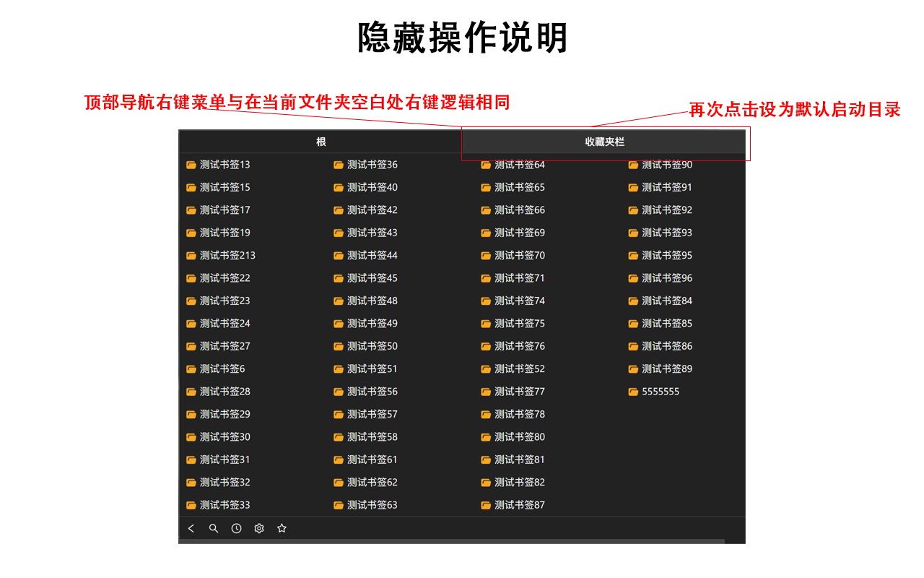
Task: Select the 收藏夹栏 tab
Action: [605, 142]
